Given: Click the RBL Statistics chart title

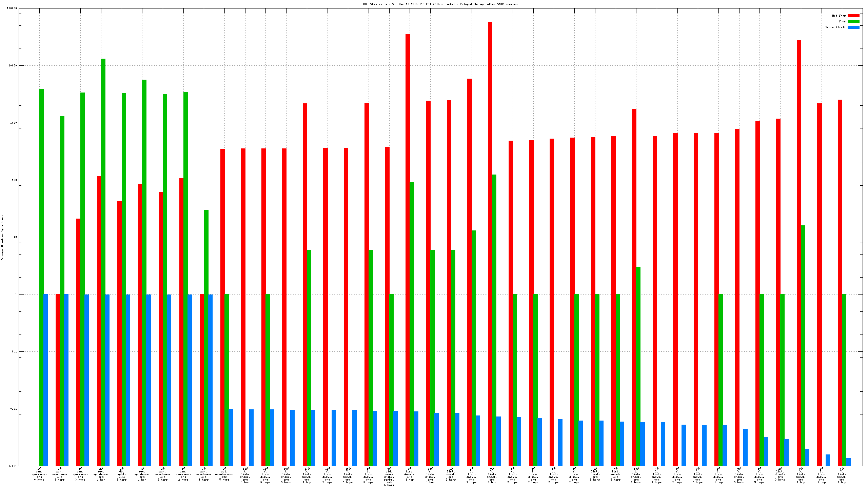Looking at the screenshot, I should [440, 4].
